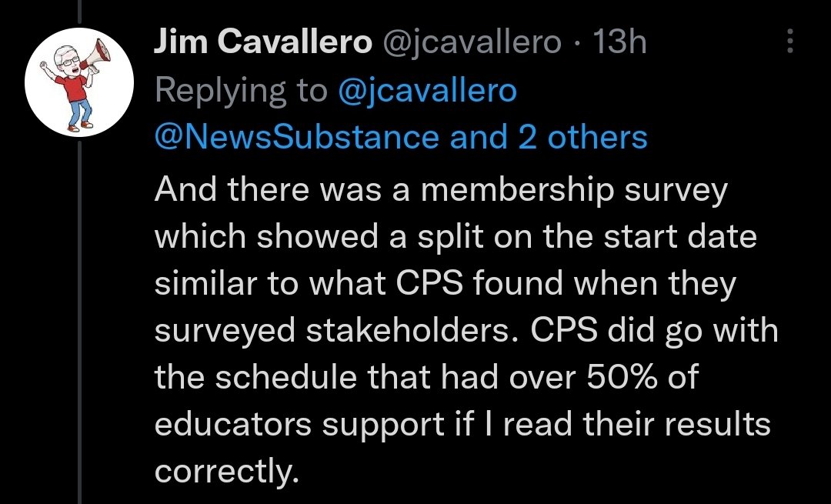Show the 'and 2 others' recipients
Screen dimensions: 831x504
click(549, 137)
